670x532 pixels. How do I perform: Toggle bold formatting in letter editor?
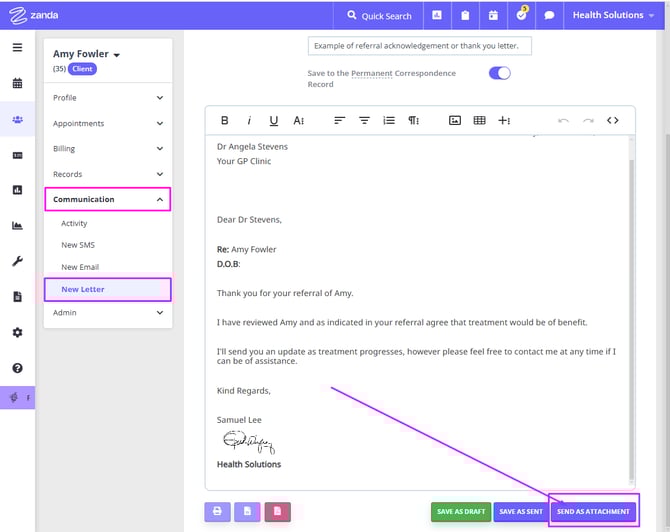click(x=224, y=120)
